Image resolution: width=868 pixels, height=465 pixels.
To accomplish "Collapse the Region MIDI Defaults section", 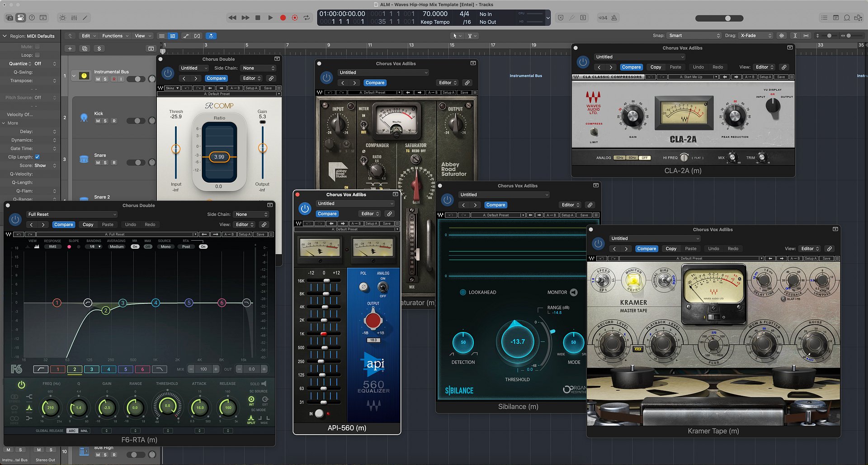I will (x=5, y=36).
